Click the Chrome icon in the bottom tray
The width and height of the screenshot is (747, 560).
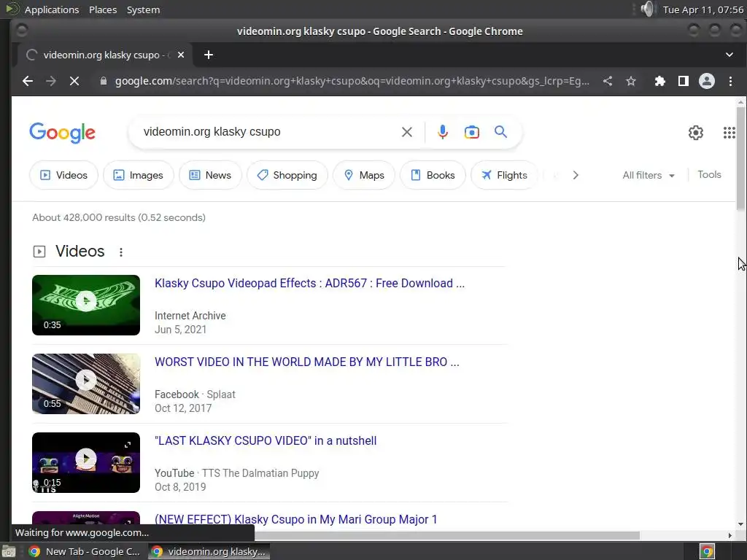[707, 551]
